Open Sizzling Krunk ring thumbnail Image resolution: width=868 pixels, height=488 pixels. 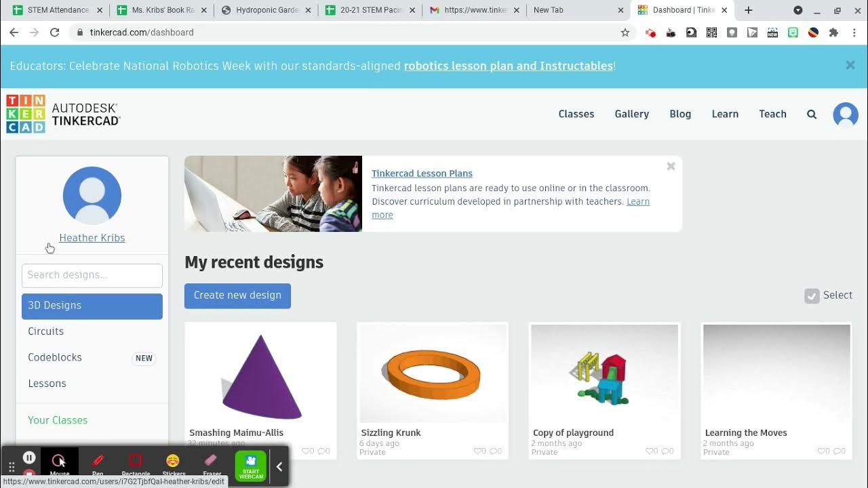point(433,373)
